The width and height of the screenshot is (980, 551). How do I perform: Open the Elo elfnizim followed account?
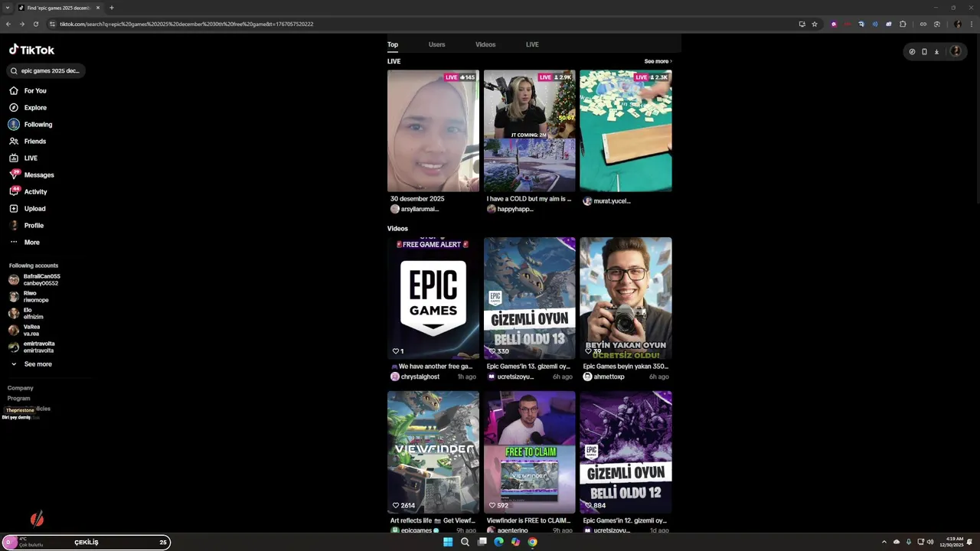(26, 313)
